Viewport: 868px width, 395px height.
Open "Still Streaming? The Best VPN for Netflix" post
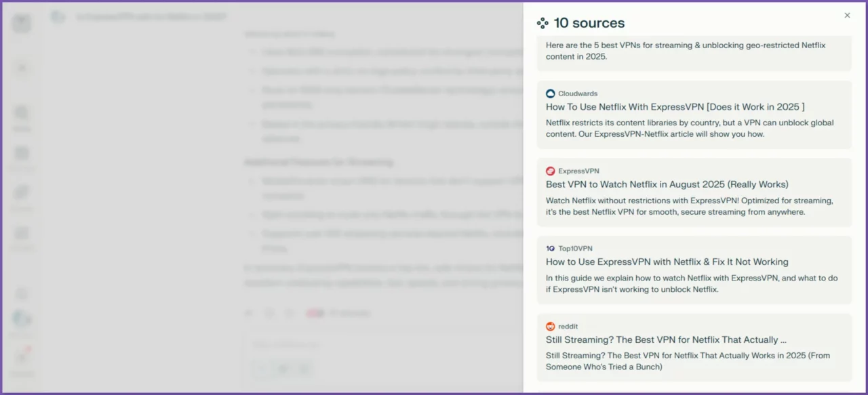point(666,340)
